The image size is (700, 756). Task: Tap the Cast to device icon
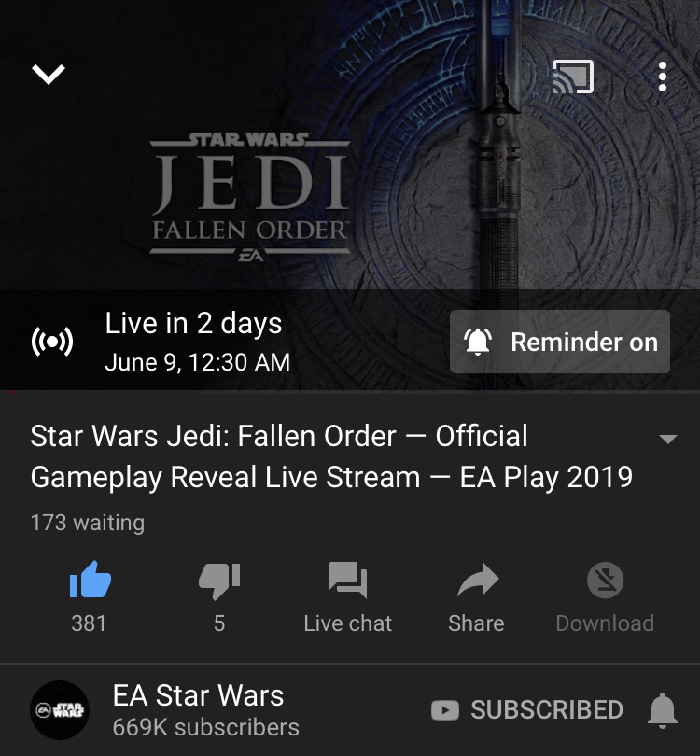click(572, 77)
